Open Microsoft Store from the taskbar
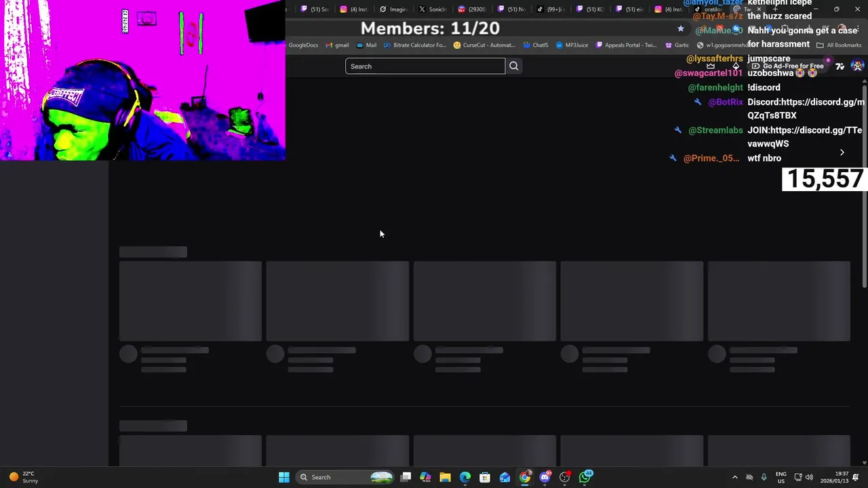The width and height of the screenshot is (868, 488). pos(485,477)
